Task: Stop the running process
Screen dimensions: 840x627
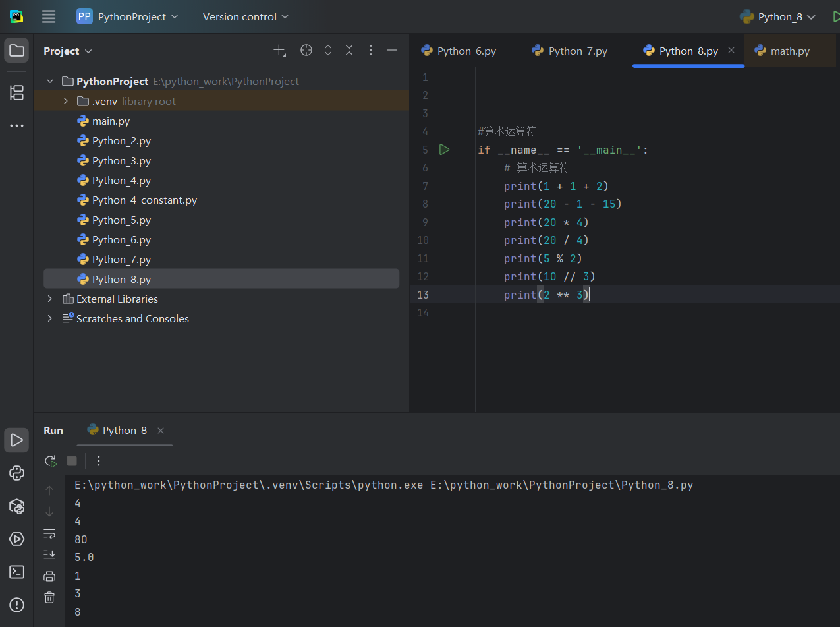Action: pyautogui.click(x=72, y=461)
